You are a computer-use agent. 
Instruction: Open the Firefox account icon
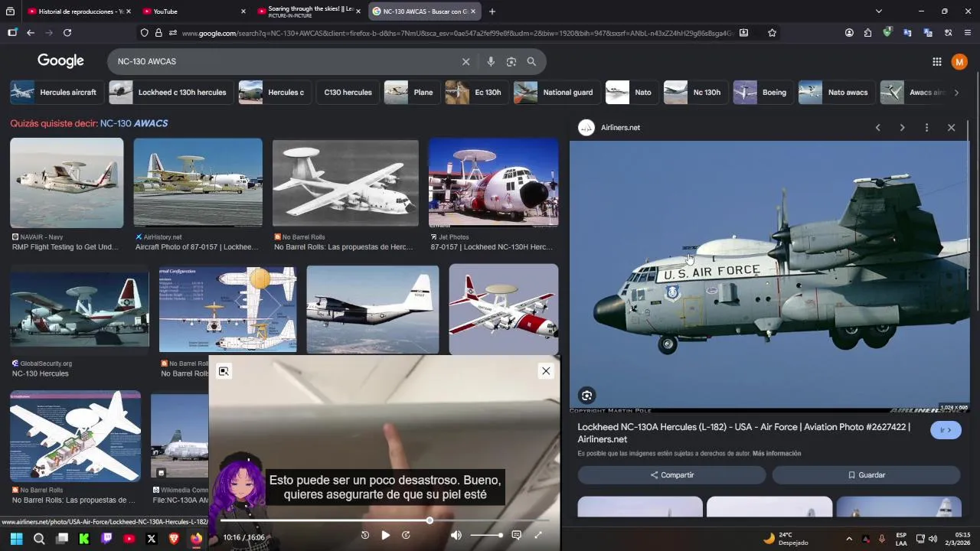[849, 33]
